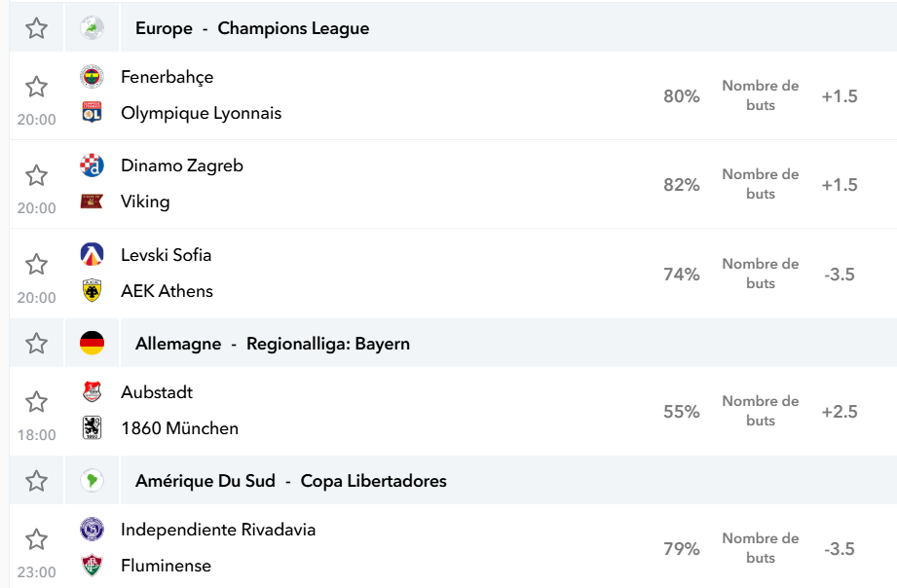Favorite the Fenerbahçe vs Olympique Lyonnais match
Image resolution: width=897 pixels, height=588 pixels.
pos(37,87)
